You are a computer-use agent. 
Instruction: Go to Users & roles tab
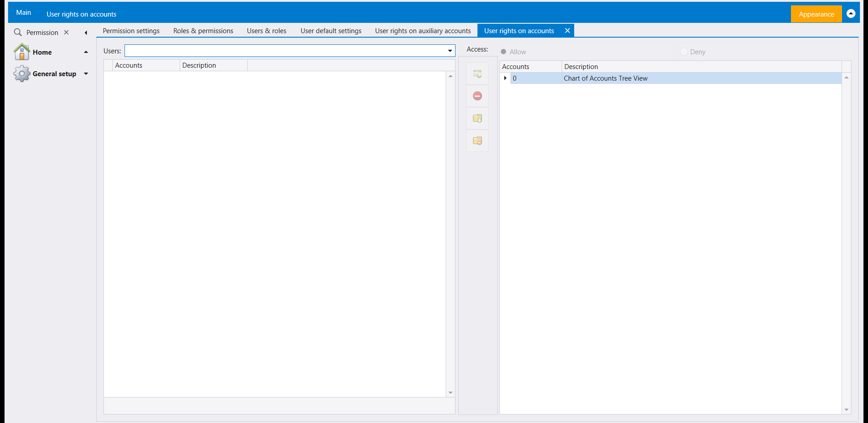tap(266, 30)
